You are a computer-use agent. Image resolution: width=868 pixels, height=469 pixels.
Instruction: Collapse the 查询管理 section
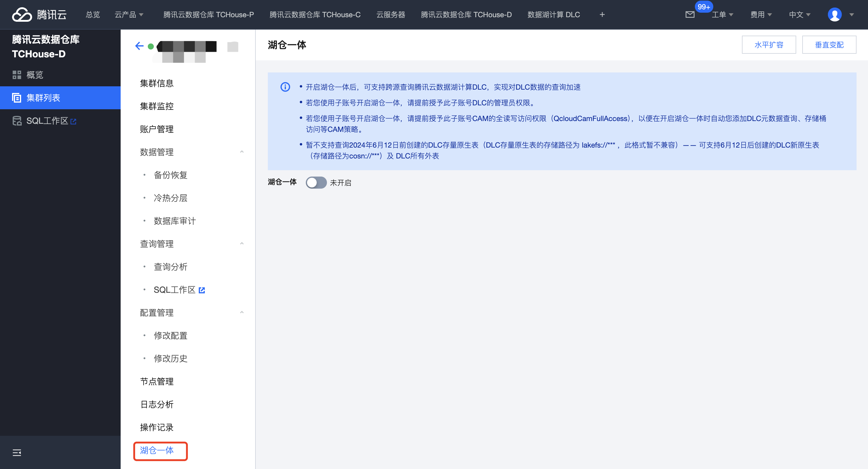[x=242, y=244]
